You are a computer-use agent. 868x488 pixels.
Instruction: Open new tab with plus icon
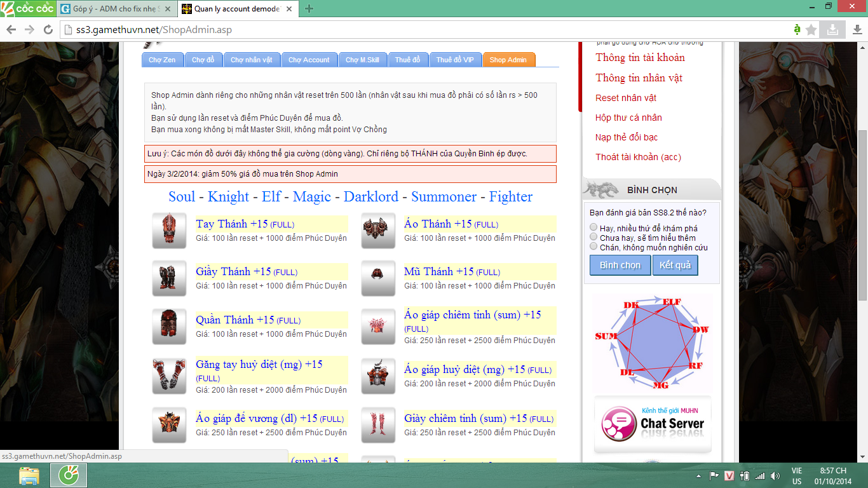(x=309, y=9)
